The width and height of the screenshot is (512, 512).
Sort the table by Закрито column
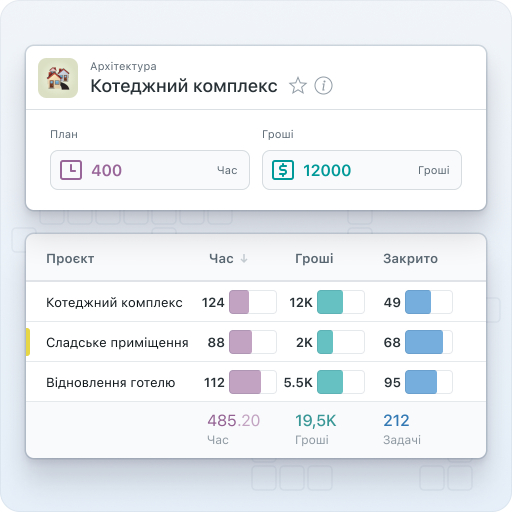point(410,259)
